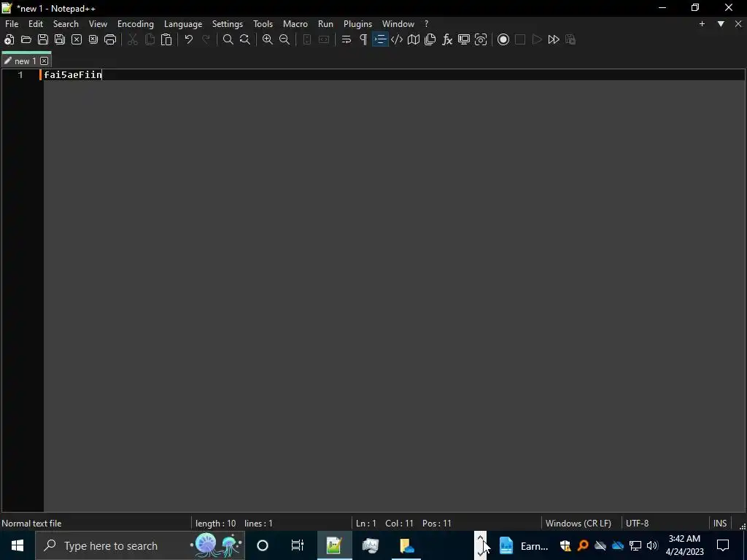Open the View menu
Screen dimensions: 747x560
98,24
